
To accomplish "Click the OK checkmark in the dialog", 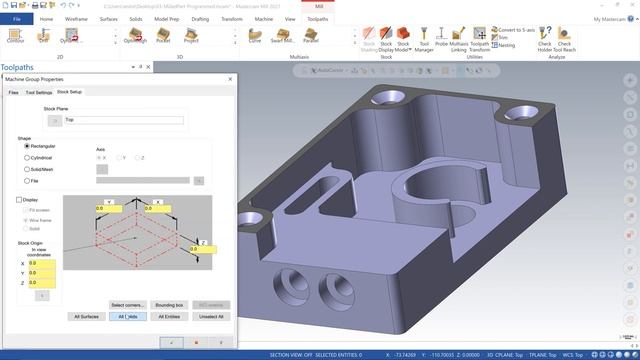I will pyautogui.click(x=171, y=342).
